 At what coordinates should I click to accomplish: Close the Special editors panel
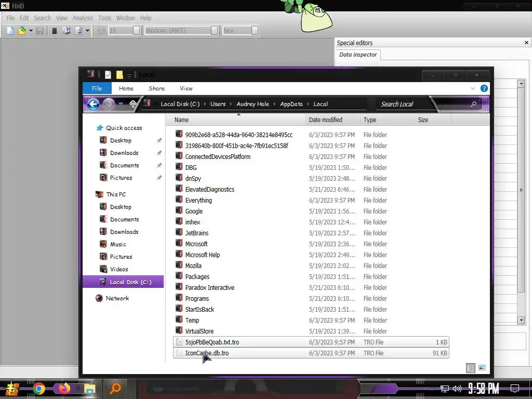point(526,43)
